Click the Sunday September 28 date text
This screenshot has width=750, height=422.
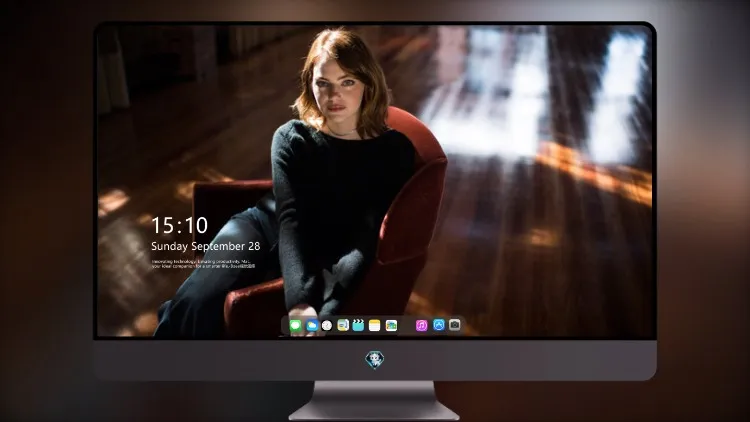[x=206, y=246]
